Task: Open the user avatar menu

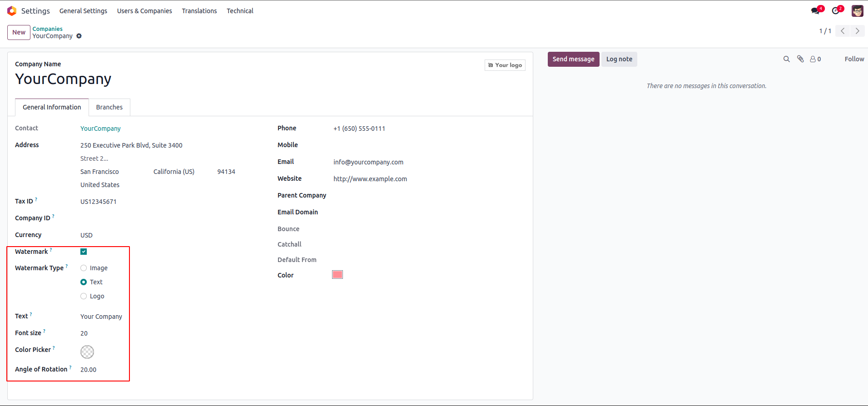Action: click(x=857, y=11)
